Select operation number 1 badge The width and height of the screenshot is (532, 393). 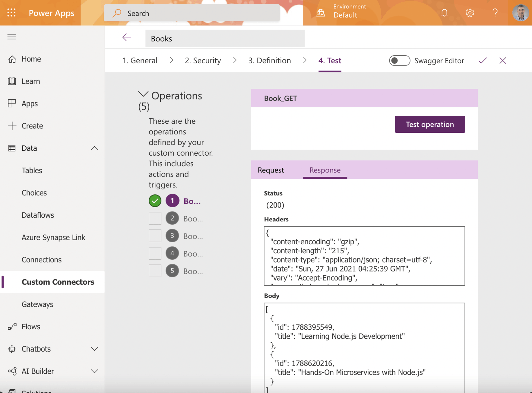pyautogui.click(x=172, y=201)
